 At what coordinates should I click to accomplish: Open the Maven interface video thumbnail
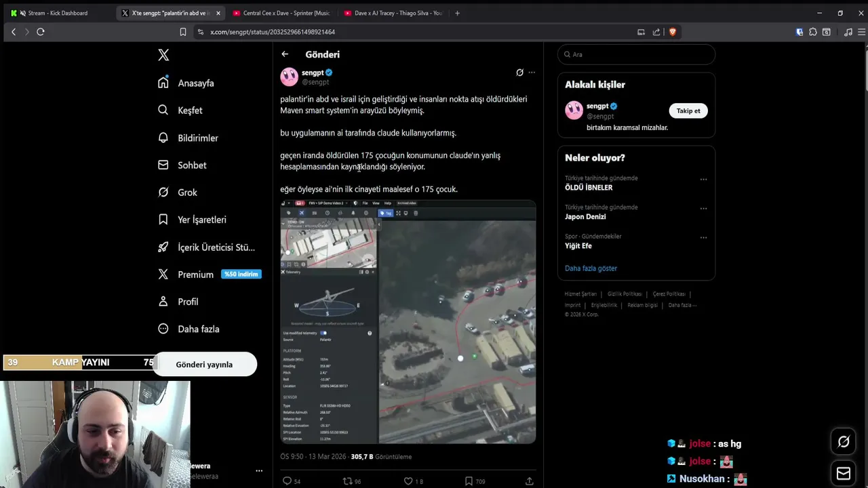[408, 322]
